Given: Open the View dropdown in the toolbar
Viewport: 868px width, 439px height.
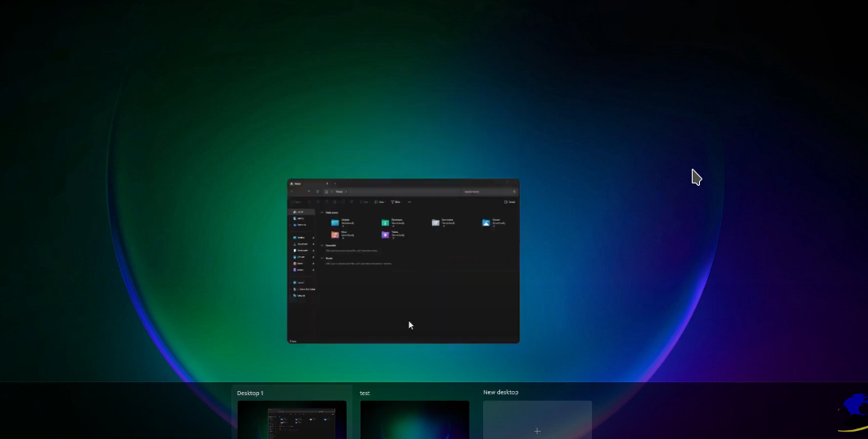Looking at the screenshot, I should coord(378,201).
